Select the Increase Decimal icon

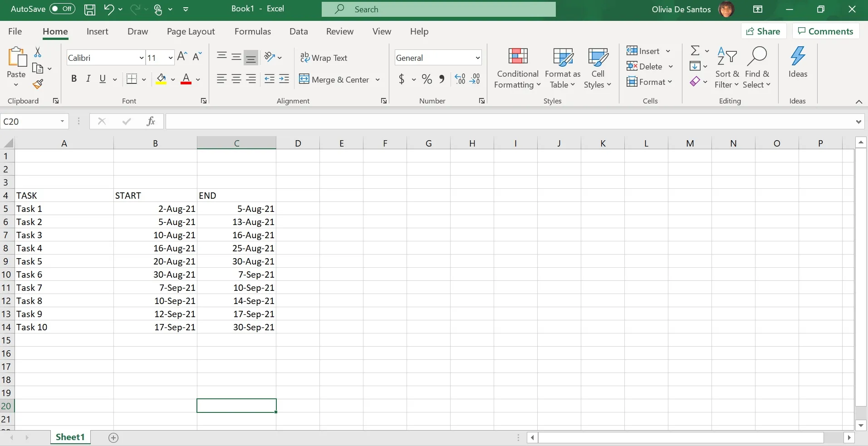[460, 78]
